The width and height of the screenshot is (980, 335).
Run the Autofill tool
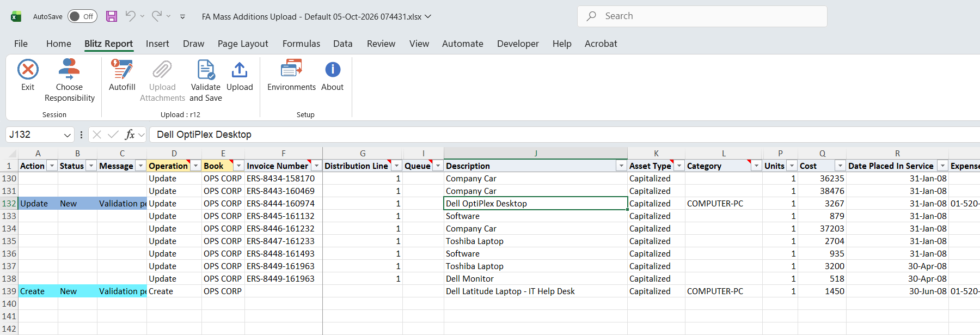(x=122, y=75)
